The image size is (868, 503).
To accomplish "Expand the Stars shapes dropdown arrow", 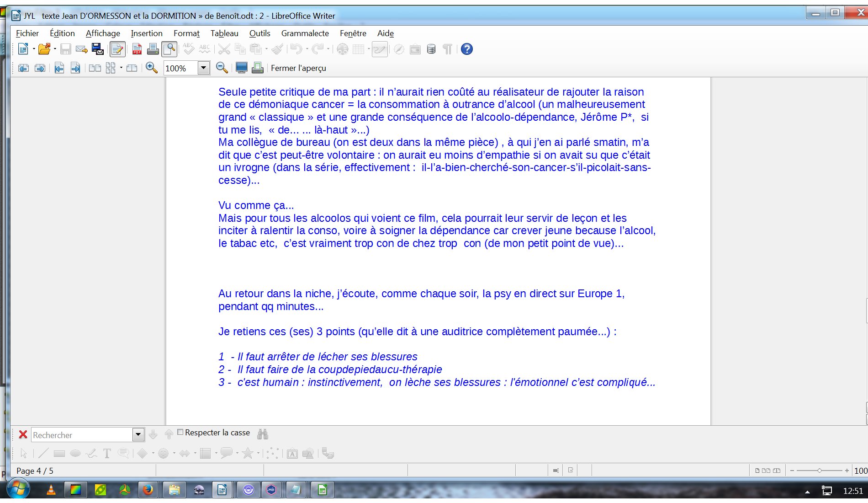I will 258,453.
